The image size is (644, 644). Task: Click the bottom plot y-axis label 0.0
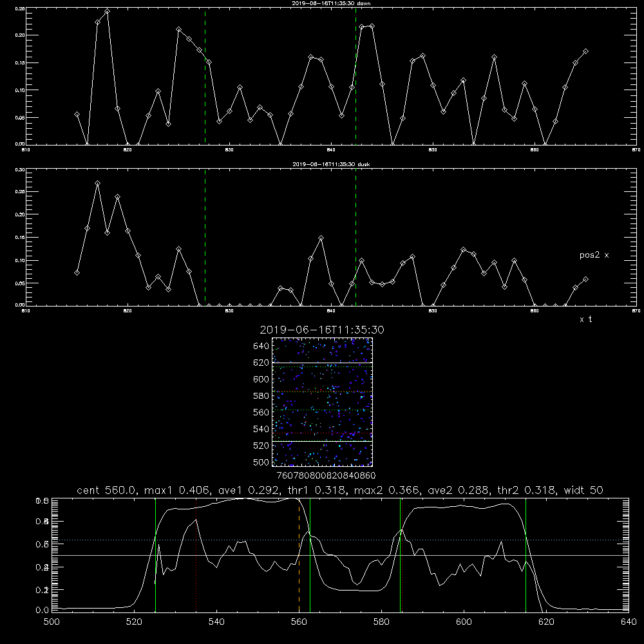coord(43,611)
